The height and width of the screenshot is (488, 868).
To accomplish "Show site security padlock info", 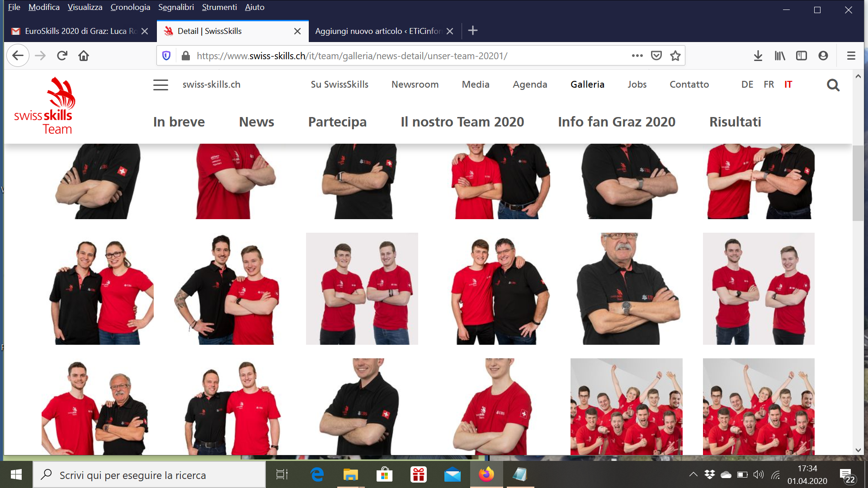I will click(x=185, y=56).
